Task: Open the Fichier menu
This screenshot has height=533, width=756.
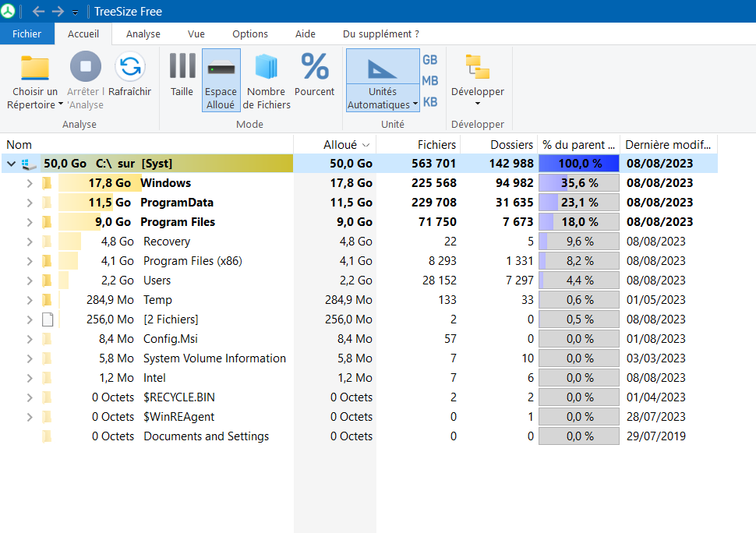Action: coord(27,34)
